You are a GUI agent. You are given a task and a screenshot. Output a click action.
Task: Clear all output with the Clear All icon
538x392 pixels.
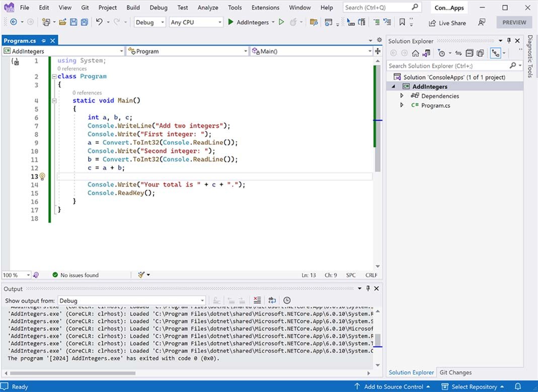(x=257, y=300)
